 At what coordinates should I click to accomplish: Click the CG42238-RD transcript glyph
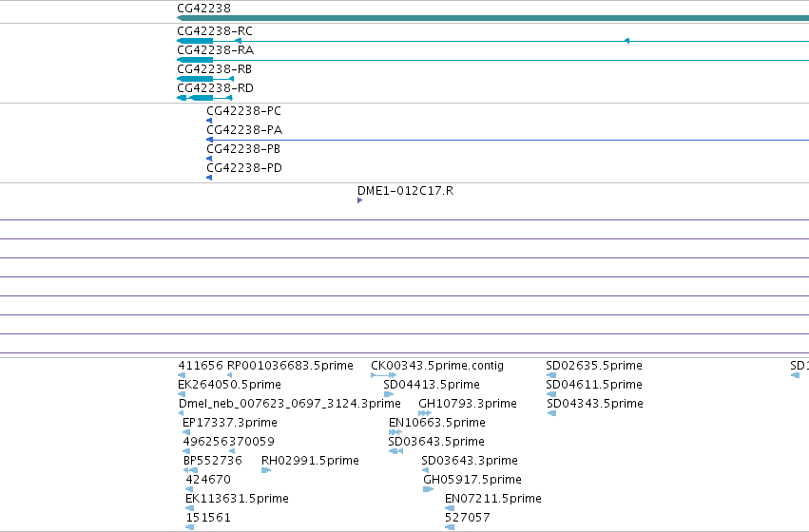(204, 98)
